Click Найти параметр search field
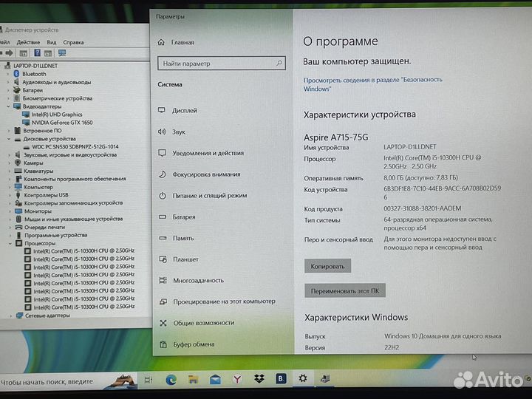Viewport: 532px width, 399px height. pos(221,64)
